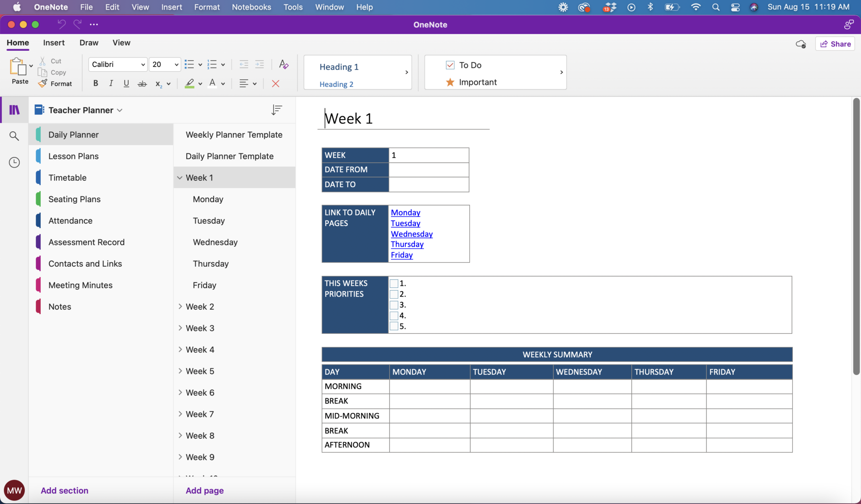Expand Teacher Planner notebook dropdown
Image resolution: width=861 pixels, height=504 pixels.
click(119, 110)
